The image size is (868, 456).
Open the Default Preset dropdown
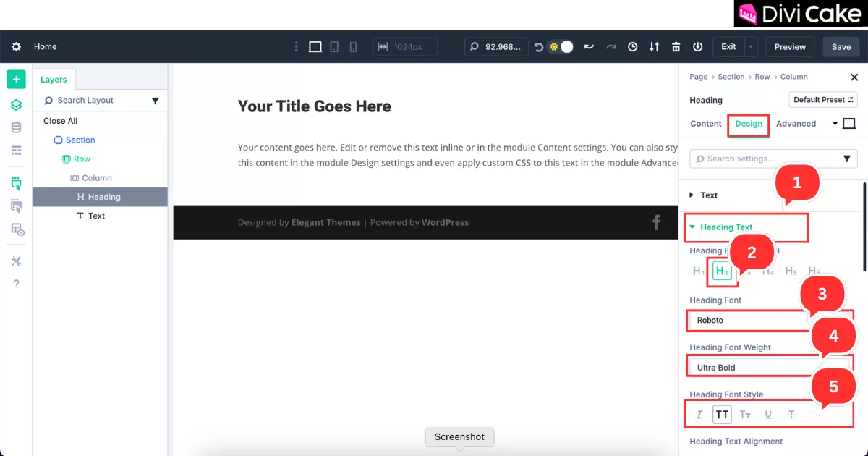click(823, 100)
